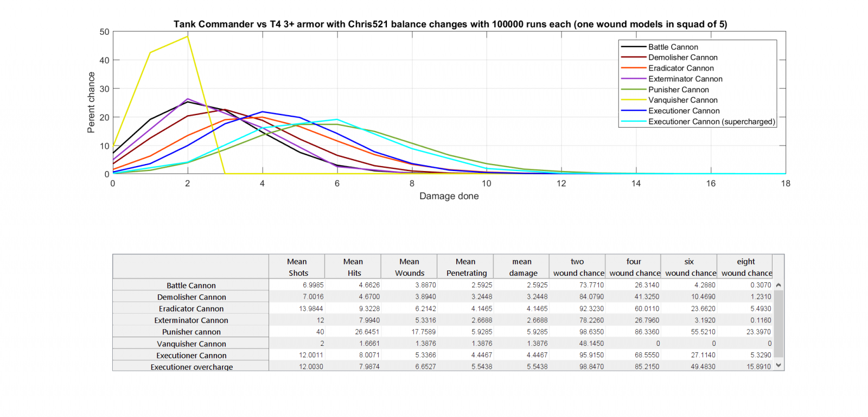Select the Mean Penetrating column header
Image resolution: width=868 pixels, height=417 pixels.
(465, 267)
